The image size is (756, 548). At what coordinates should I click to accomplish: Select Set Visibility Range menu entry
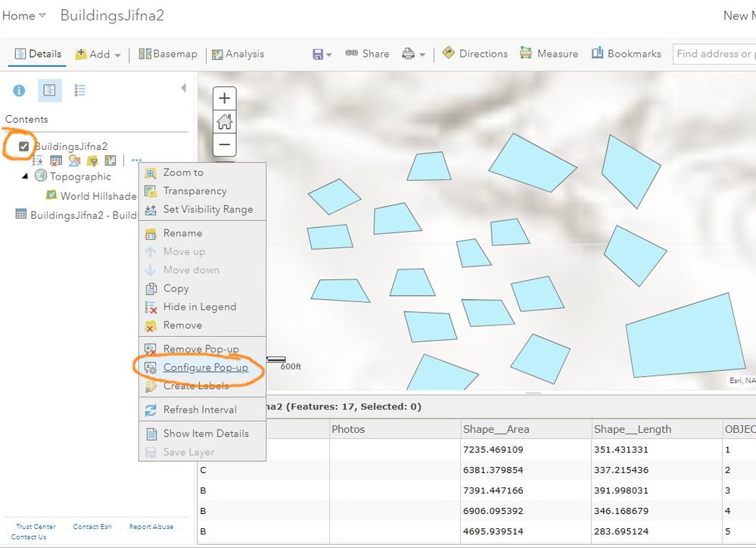[202, 209]
